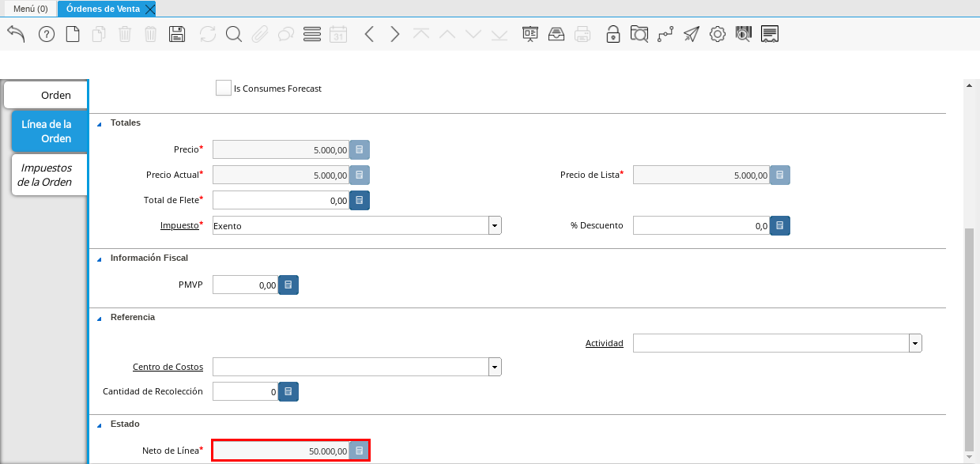Open calculator for Cantidad de Recolección field
Viewport: 980px width, 464px height.
(x=288, y=391)
